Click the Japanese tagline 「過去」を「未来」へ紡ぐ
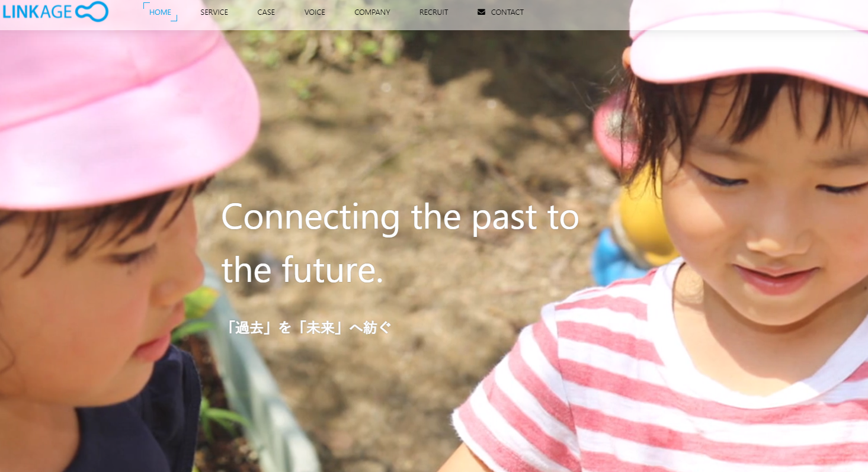The image size is (868, 472). (x=309, y=327)
